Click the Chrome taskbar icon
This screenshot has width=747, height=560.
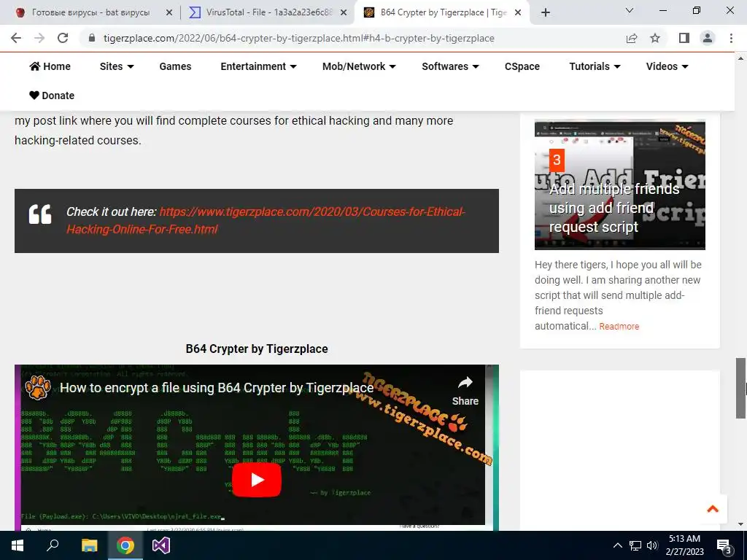click(x=125, y=545)
